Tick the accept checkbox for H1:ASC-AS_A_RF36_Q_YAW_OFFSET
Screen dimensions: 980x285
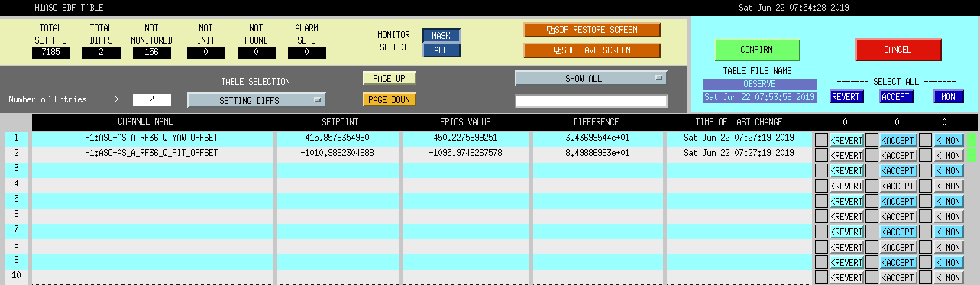click(x=872, y=140)
